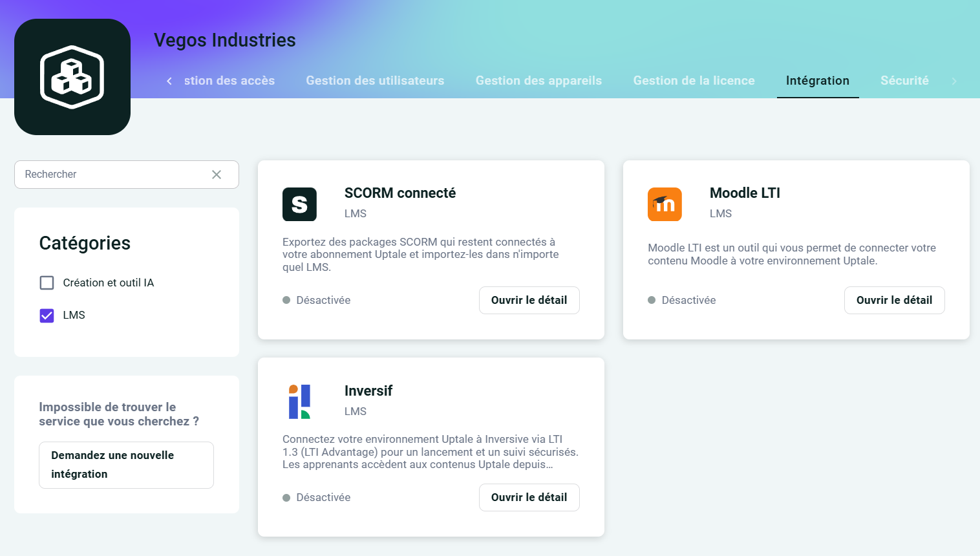The image size is (980, 556).
Task: Switch to Gestion des appareils tab
Action: pyautogui.click(x=538, y=81)
